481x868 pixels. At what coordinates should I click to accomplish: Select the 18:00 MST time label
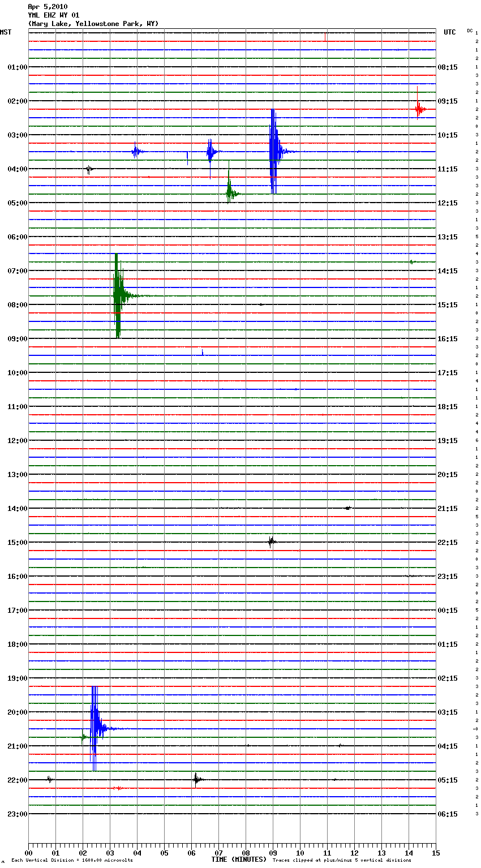tap(18, 644)
